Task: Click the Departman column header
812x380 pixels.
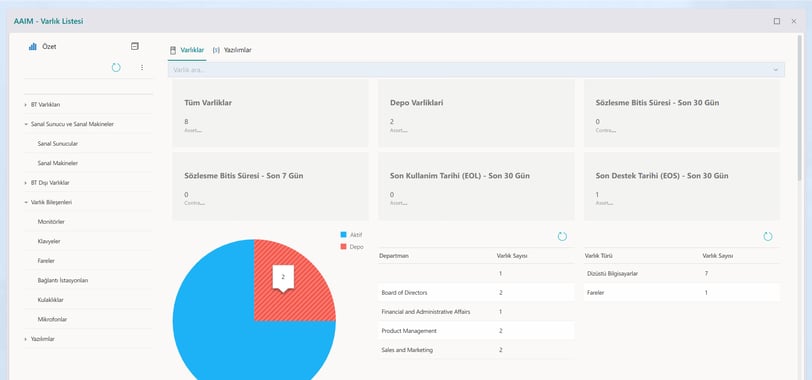Action: pos(394,256)
